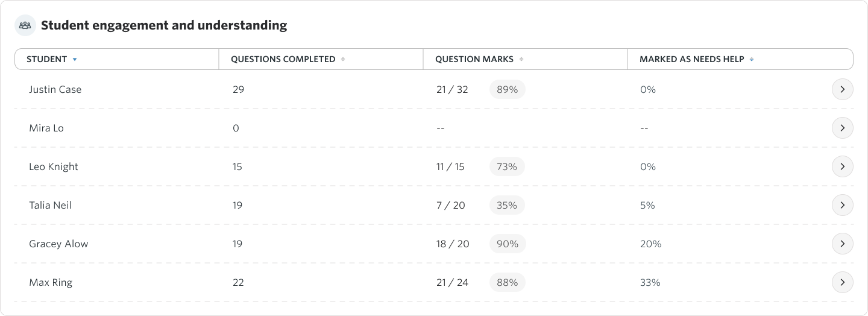Open Leo Knight details arrow
The height and width of the screenshot is (316, 868).
tap(843, 166)
